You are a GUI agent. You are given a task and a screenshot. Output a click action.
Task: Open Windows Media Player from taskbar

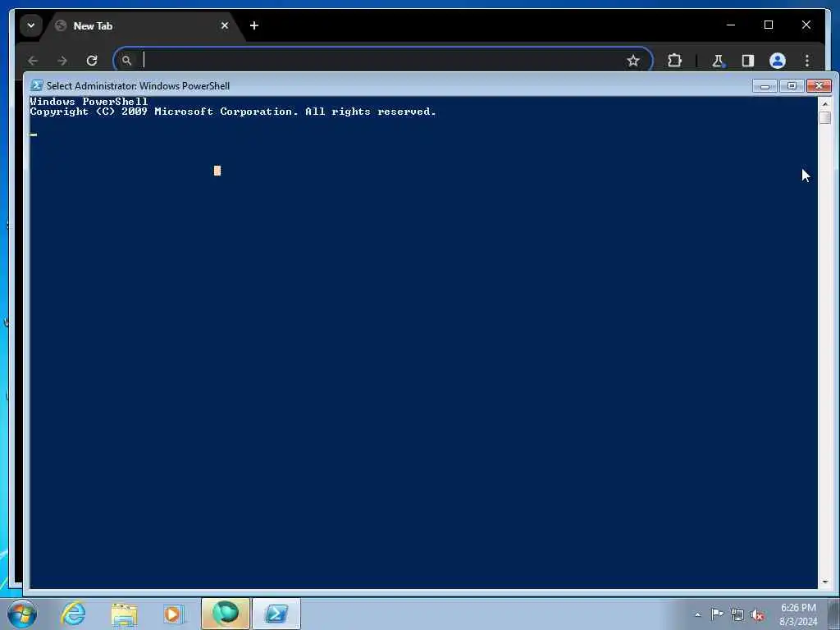point(173,614)
